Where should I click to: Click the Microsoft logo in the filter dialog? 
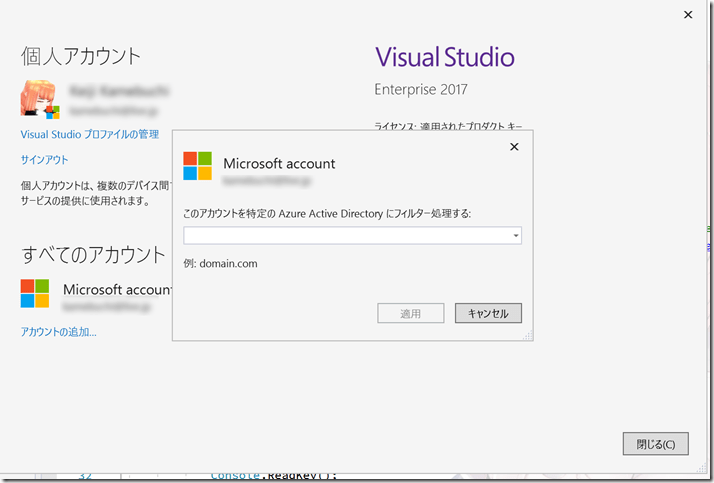point(198,166)
